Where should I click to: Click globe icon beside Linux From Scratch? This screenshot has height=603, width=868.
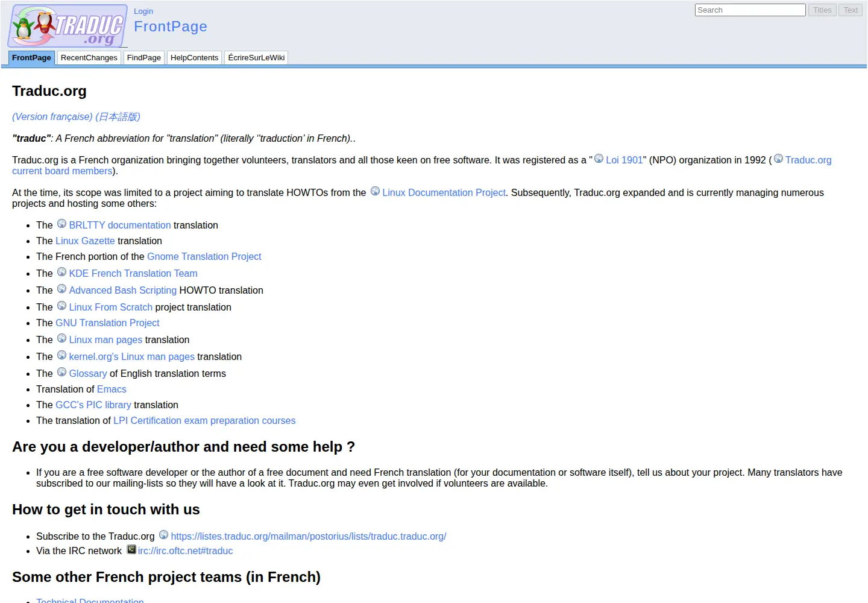pos(61,306)
